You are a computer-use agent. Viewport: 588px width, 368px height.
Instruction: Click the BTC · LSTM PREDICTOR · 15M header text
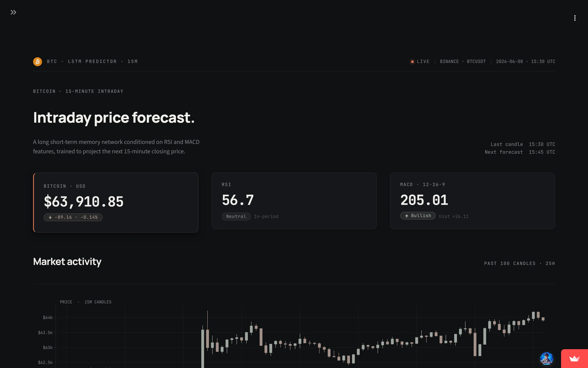point(92,61)
